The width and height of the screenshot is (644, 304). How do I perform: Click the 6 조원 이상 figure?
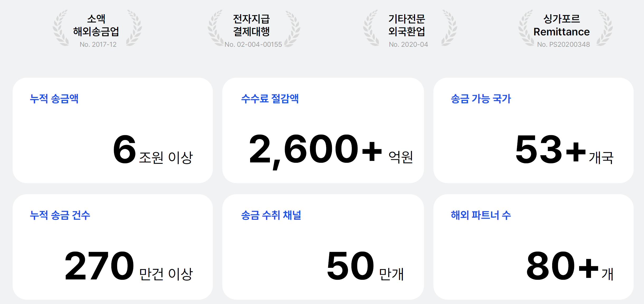pyautogui.click(x=153, y=150)
